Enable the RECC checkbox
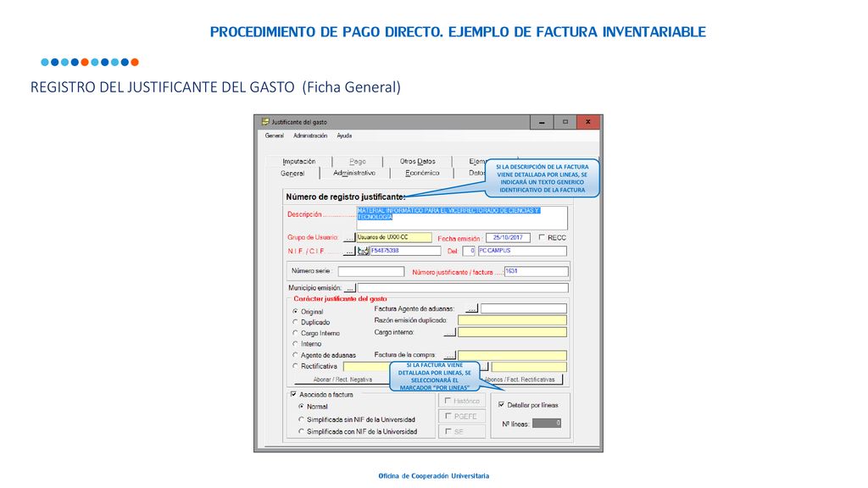Screen dimensions: 868x488 pos(542,237)
